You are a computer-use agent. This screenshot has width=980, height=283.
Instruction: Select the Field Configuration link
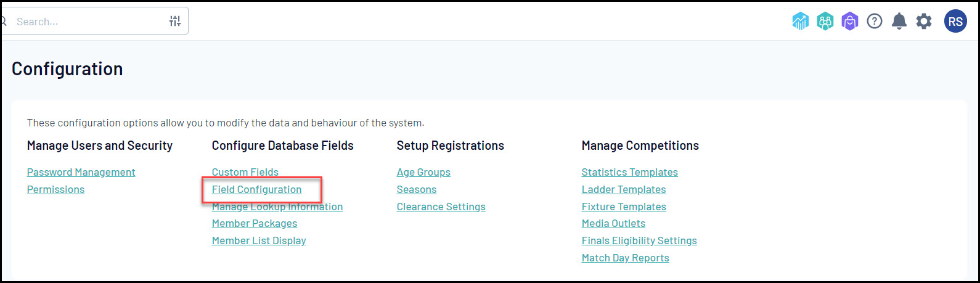click(256, 189)
